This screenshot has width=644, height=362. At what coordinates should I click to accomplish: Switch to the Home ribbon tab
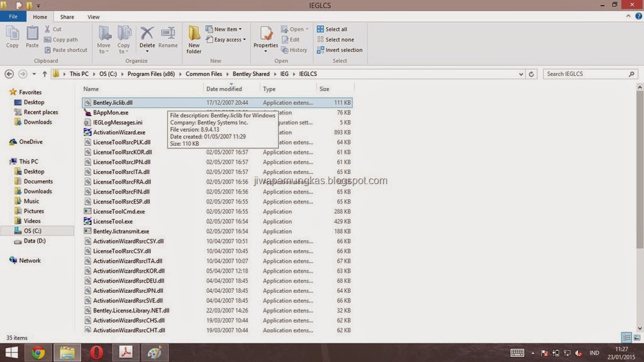pos(40,17)
